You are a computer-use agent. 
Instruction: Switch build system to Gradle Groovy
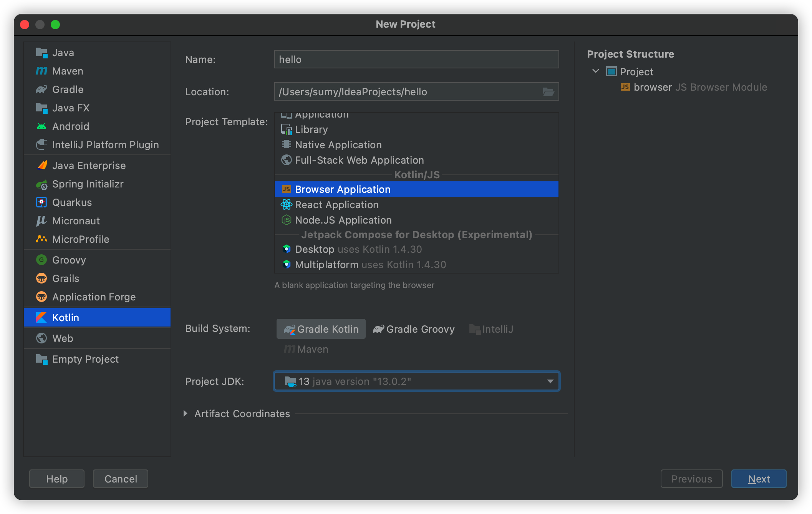point(414,329)
